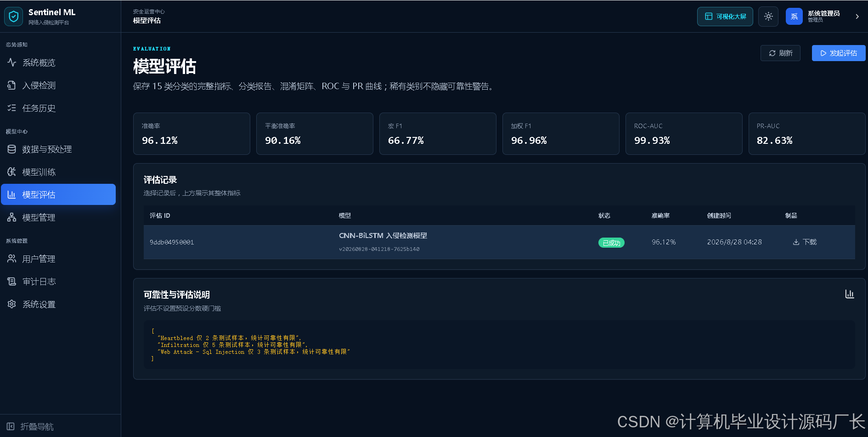Click version v20260828-041218-7625b140
Image resolution: width=868 pixels, height=437 pixels.
[379, 249]
